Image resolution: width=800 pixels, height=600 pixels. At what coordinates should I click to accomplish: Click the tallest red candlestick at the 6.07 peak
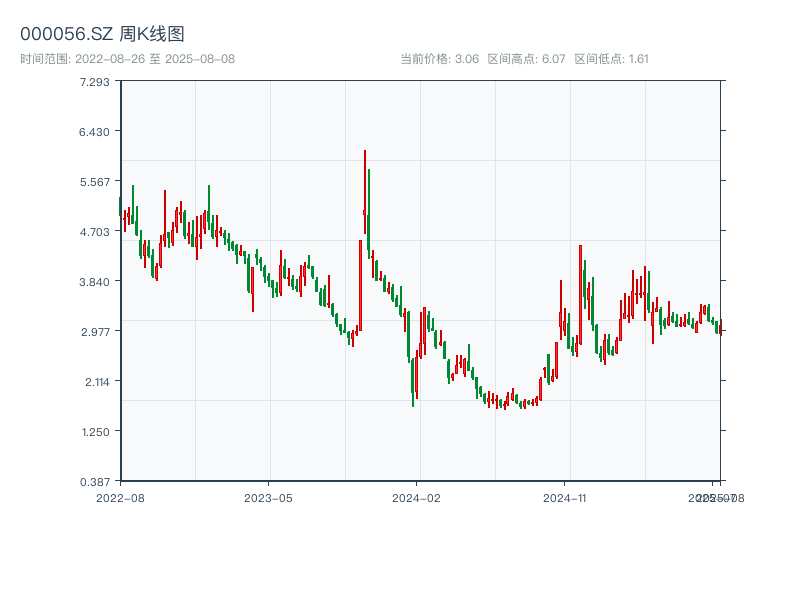[365, 192]
